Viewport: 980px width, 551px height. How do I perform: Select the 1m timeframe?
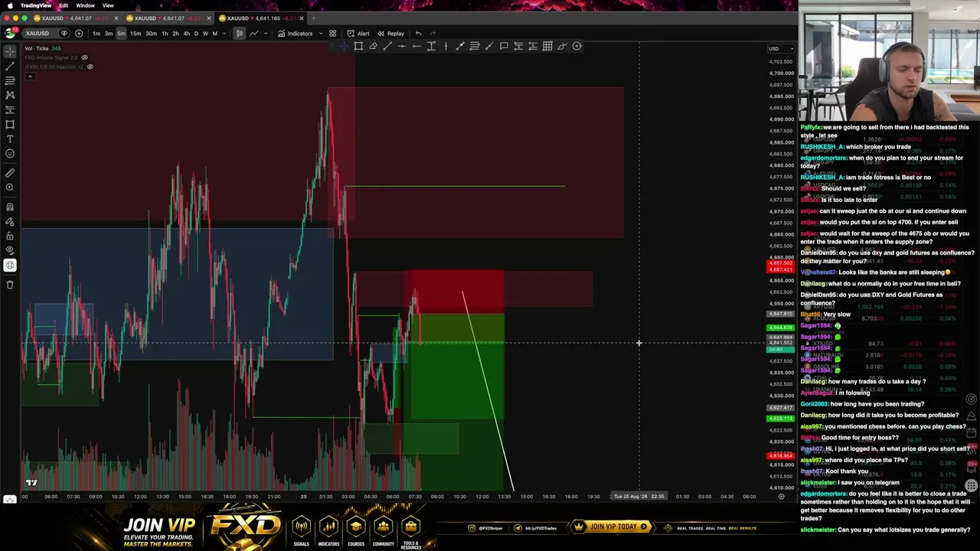(x=96, y=34)
